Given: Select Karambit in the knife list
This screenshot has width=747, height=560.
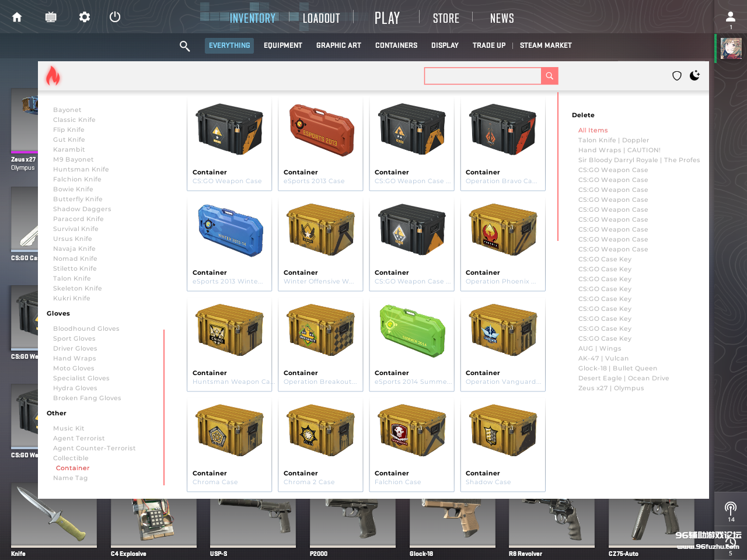Looking at the screenshot, I should (x=69, y=149).
